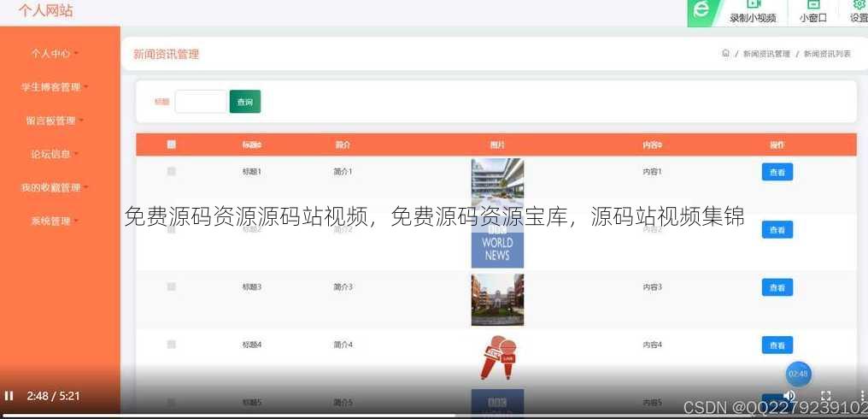Select the 标题1 cell text

[x=251, y=172]
